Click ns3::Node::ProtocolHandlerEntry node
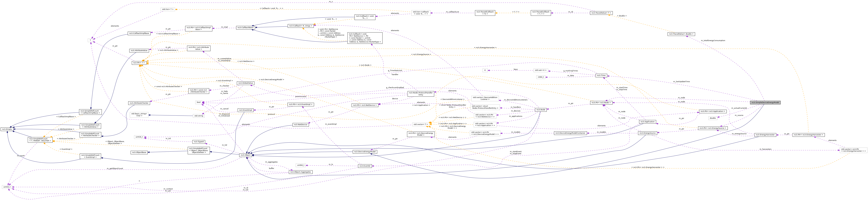 (x=421, y=93)
